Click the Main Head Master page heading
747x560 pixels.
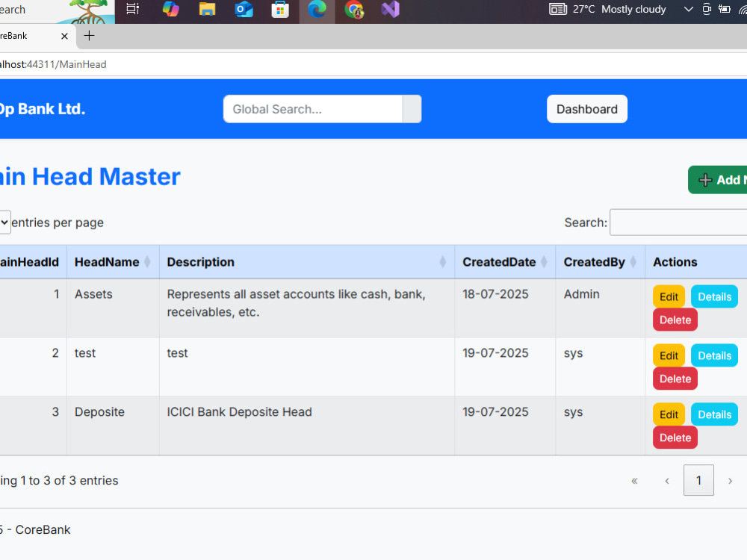coord(90,177)
